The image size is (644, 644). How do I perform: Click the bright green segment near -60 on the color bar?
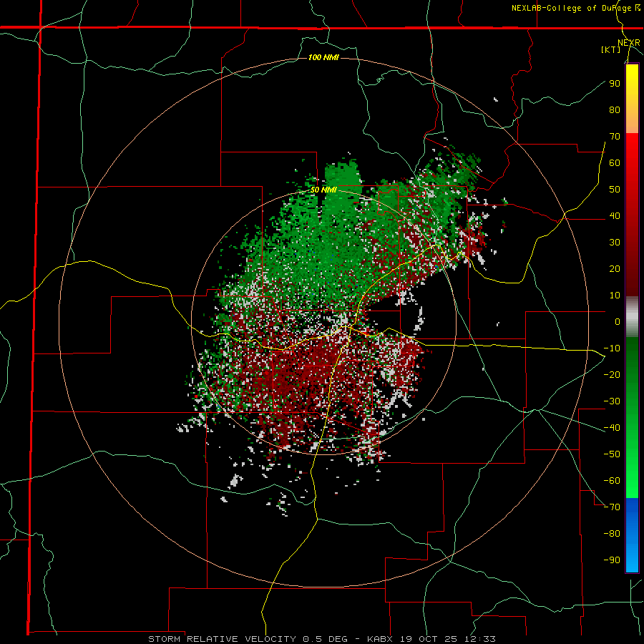(x=632, y=481)
